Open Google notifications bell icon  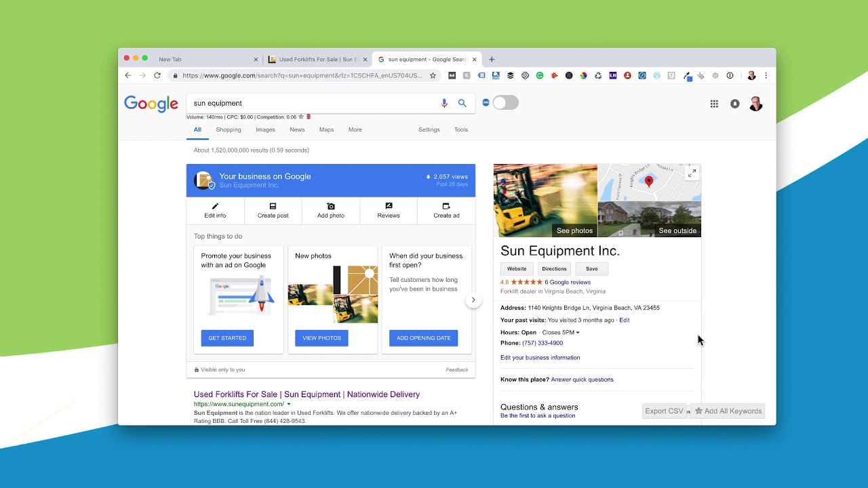pos(735,104)
